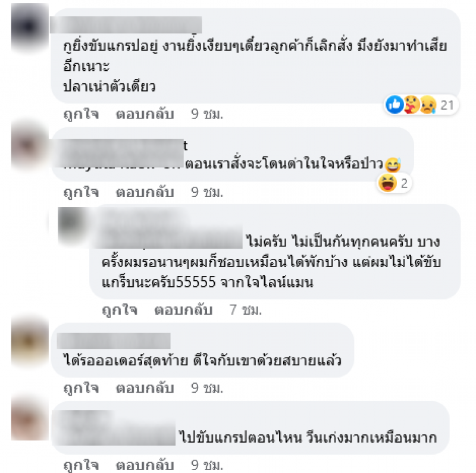Open the 2 reactions count
Viewport: 476px width, 473px height.
(x=404, y=183)
